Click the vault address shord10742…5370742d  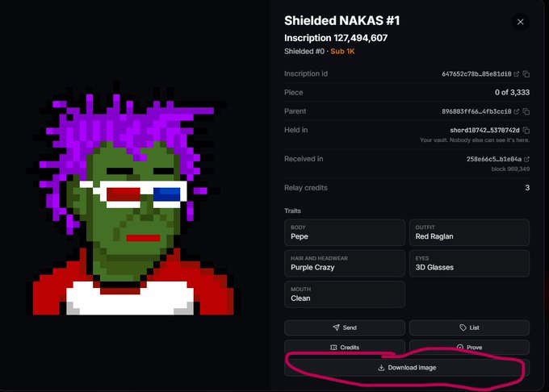(x=484, y=131)
